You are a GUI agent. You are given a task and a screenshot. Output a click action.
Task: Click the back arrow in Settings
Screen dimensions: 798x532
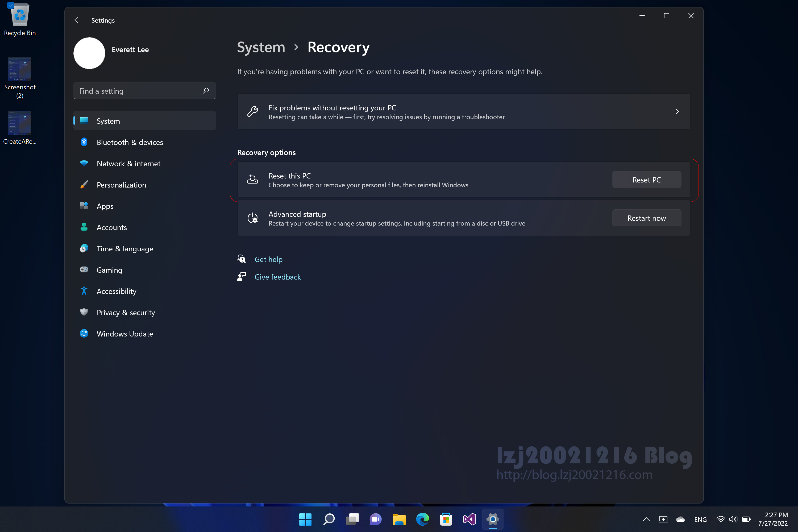(77, 20)
